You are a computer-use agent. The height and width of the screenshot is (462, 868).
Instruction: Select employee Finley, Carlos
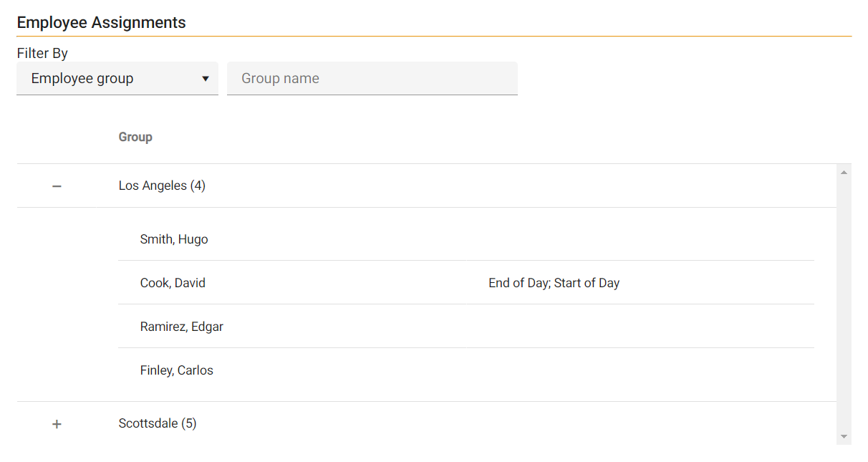pos(177,370)
